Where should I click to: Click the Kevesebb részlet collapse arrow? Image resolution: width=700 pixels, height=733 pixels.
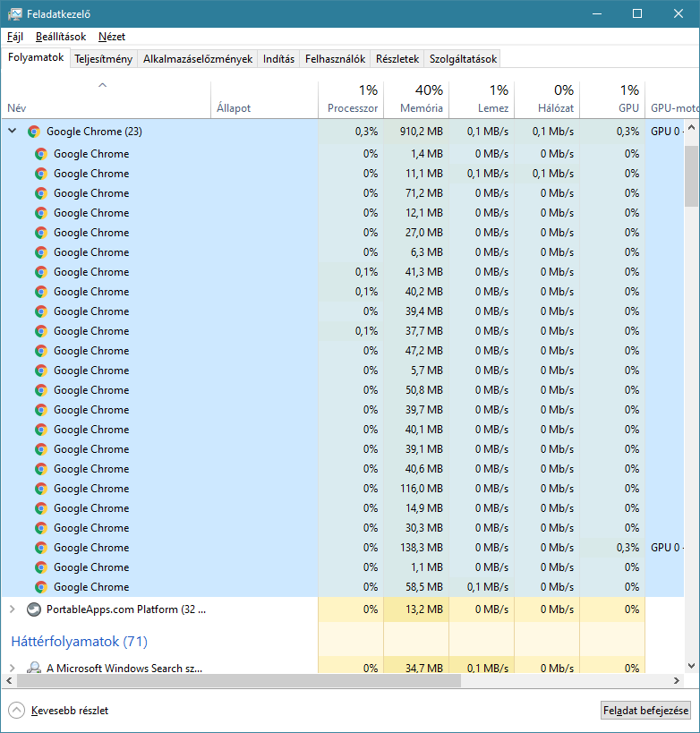click(x=16, y=710)
